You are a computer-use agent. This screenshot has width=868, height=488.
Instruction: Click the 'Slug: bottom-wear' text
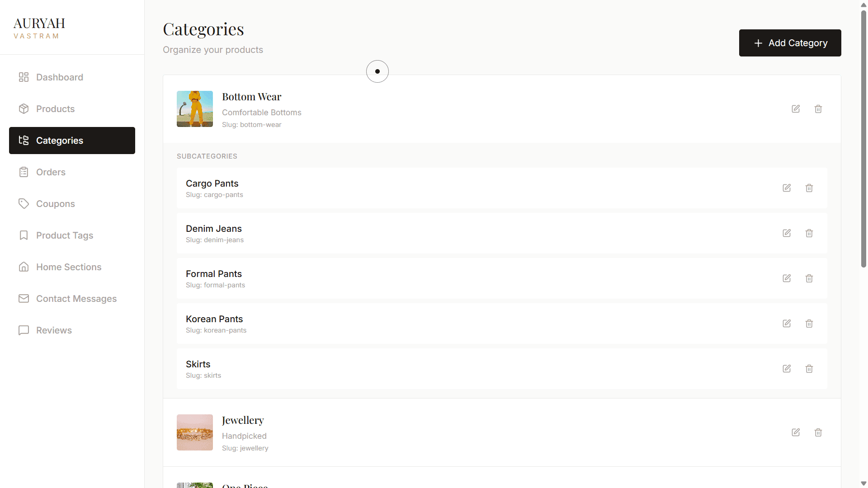tap(251, 125)
